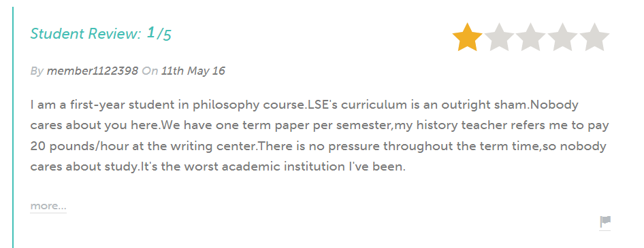Click the 'By' label before the member name
Viewport: 644px width, 248px height.
pos(37,71)
